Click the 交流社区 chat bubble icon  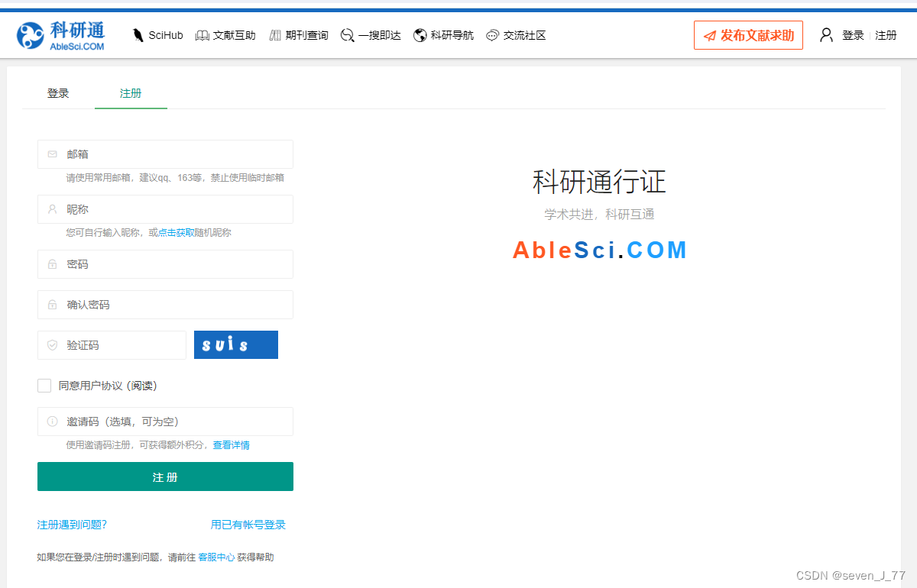coord(492,35)
